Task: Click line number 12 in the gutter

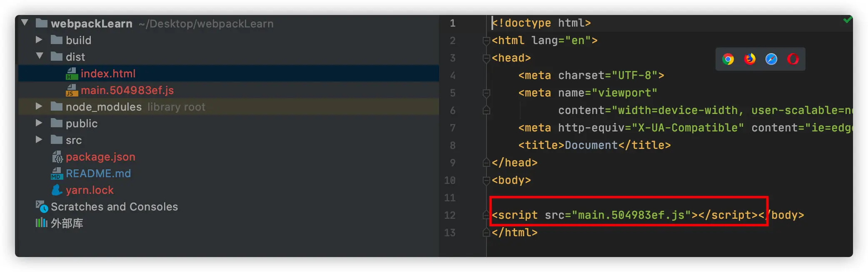Action: coord(450,215)
